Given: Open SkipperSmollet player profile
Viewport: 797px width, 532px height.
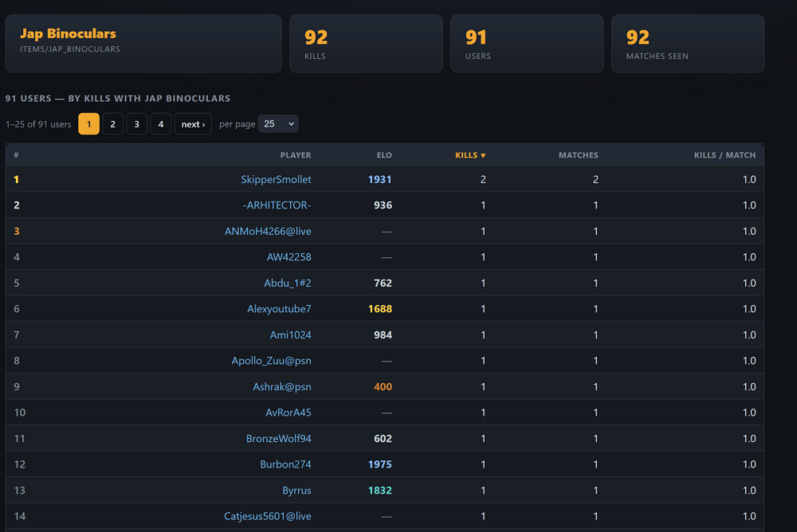Looking at the screenshot, I should point(276,179).
